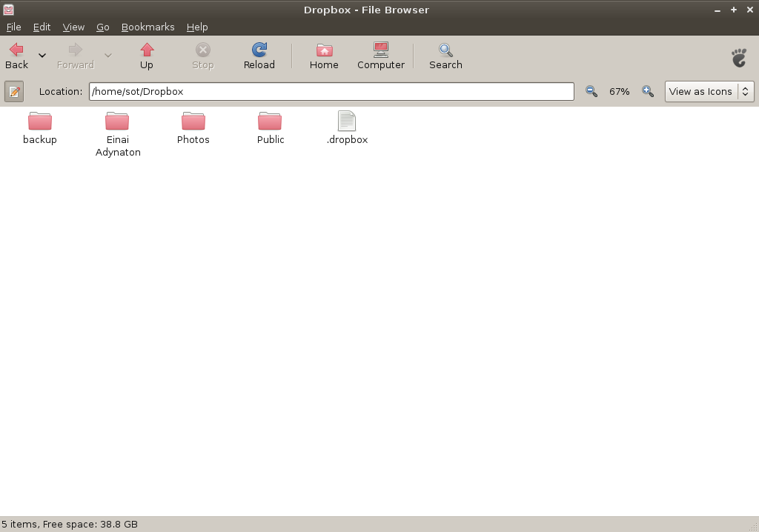This screenshot has width=759, height=532.
Task: Open the Edit menu
Action: click(42, 27)
